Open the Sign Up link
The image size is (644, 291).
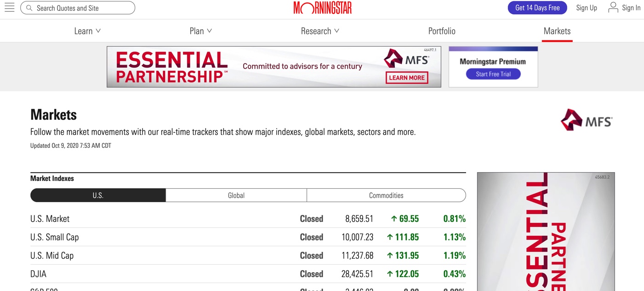tap(587, 8)
